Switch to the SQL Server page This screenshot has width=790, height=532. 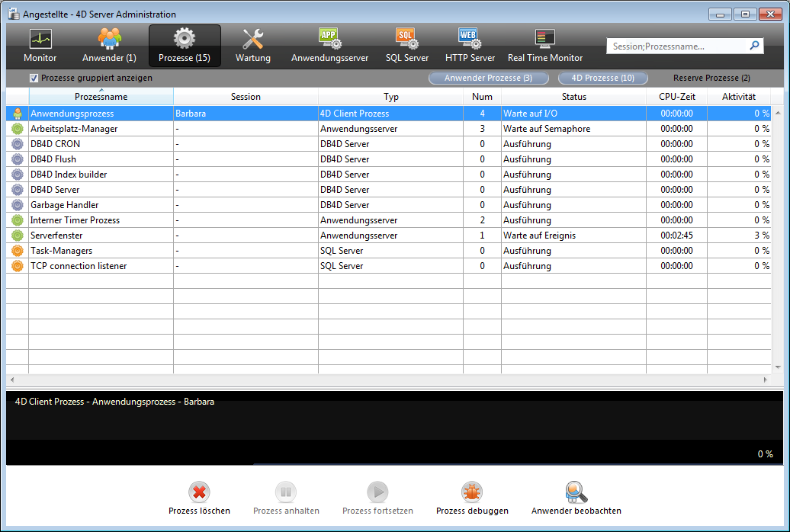click(x=406, y=39)
